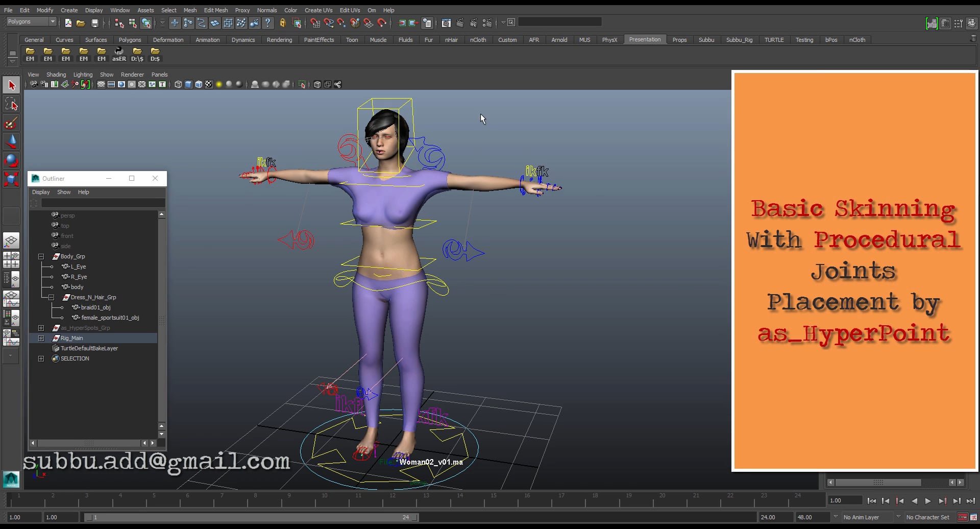Select braid01_obj in the Outliner
The image size is (980, 529).
[x=96, y=307]
